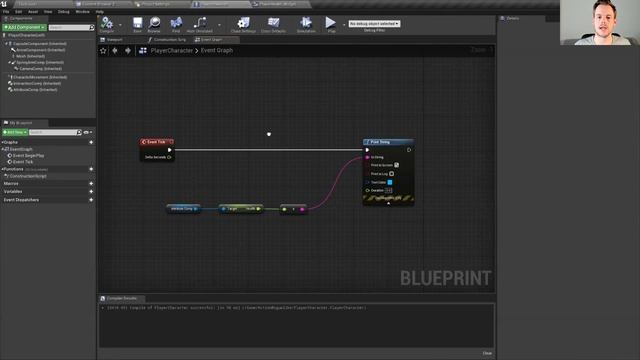Click Delta Seconds output pin
The image size is (640, 360).
169,157
